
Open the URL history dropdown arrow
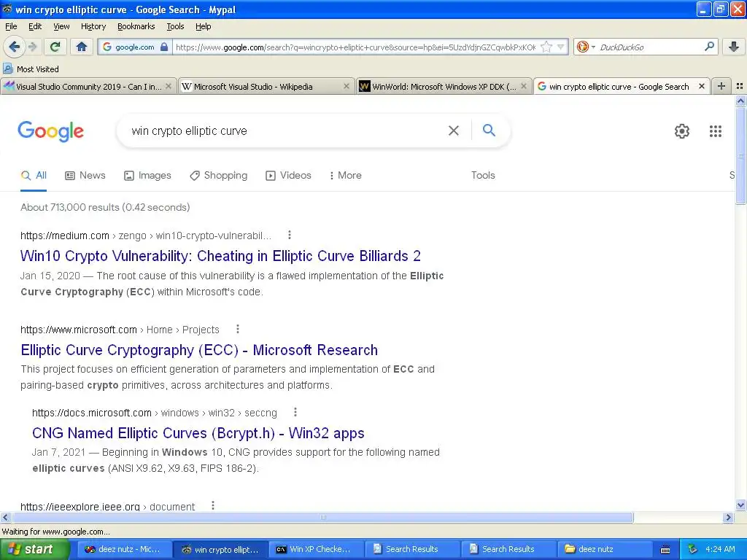tap(561, 47)
